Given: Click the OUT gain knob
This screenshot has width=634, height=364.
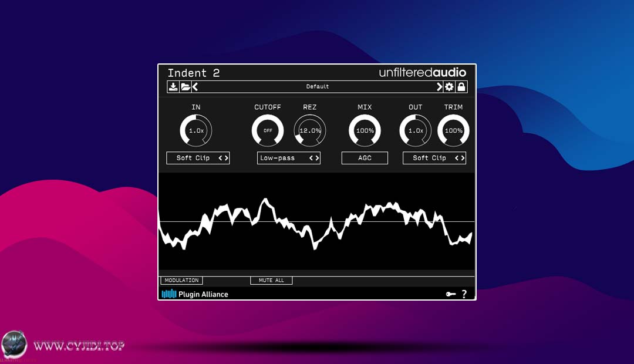Looking at the screenshot, I should tap(415, 130).
